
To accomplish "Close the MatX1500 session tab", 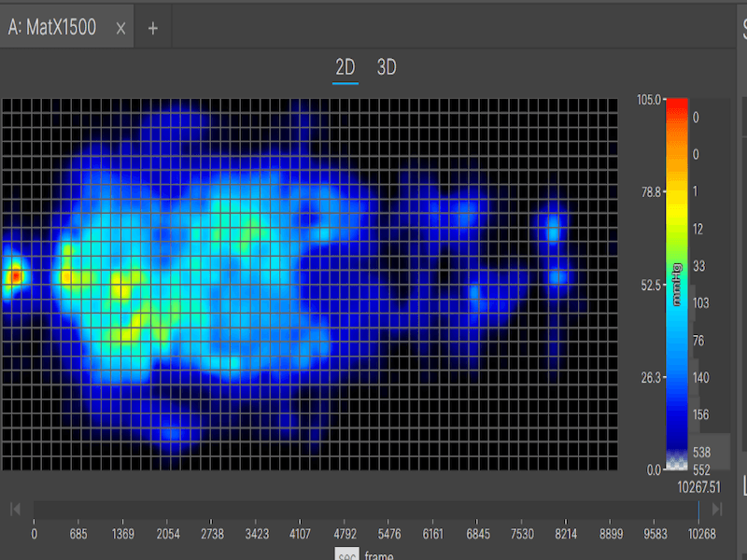I will coord(120,28).
